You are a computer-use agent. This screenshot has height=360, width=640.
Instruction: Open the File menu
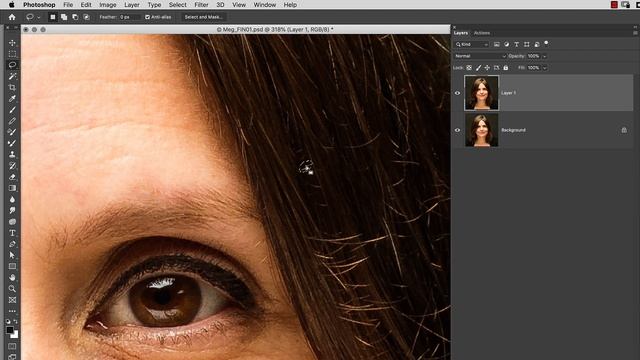[x=68, y=5]
